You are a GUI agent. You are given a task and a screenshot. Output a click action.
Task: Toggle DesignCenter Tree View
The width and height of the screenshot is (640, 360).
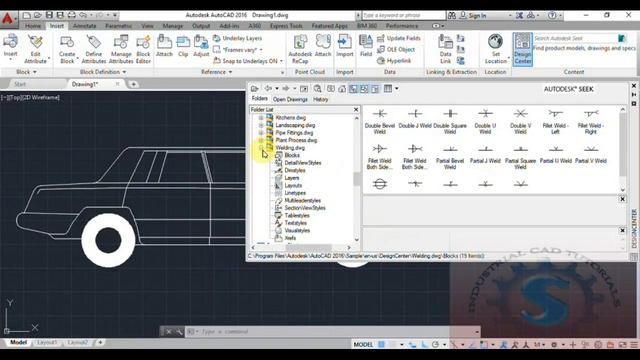pyautogui.click(x=353, y=89)
